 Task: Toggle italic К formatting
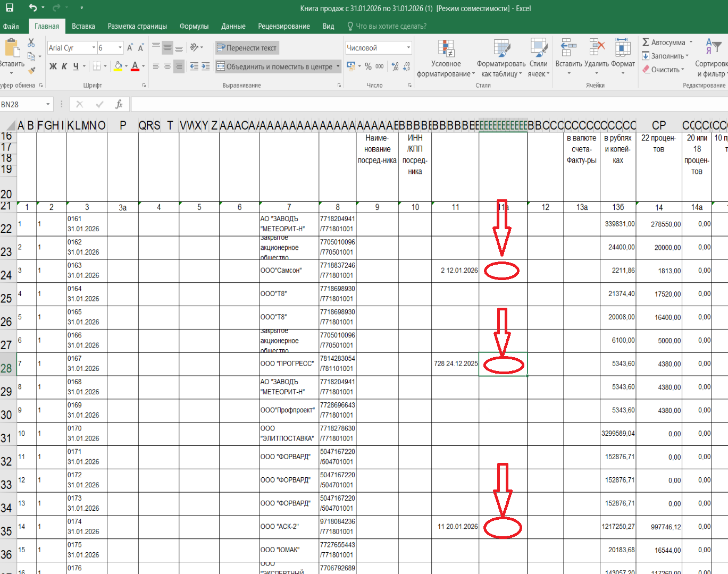click(64, 66)
